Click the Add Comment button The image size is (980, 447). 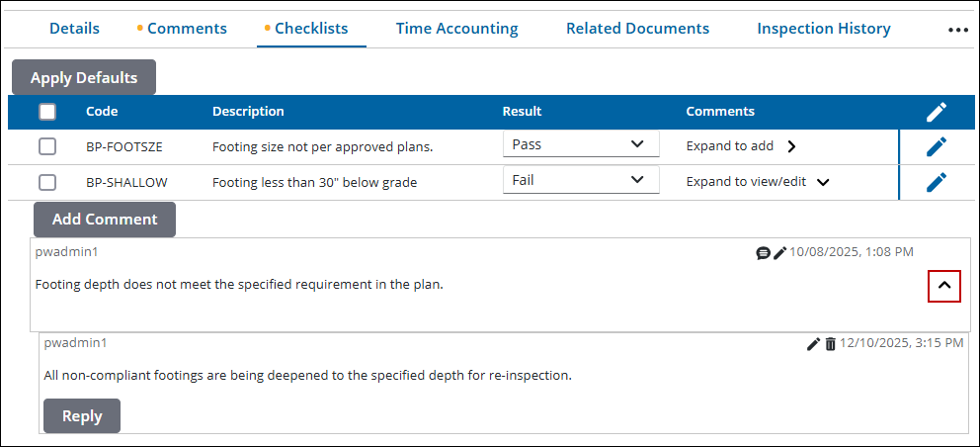point(105,220)
